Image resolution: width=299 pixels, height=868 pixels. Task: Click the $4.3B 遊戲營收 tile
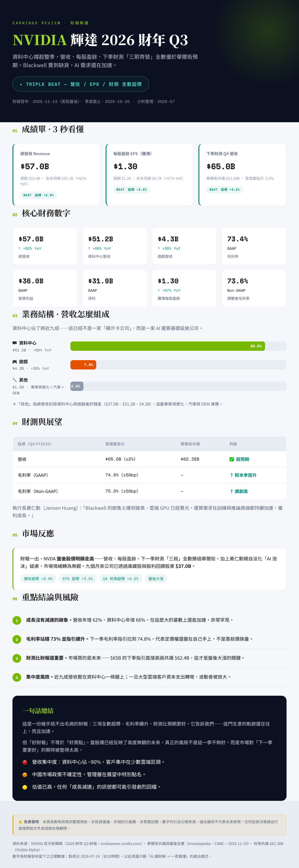[184, 246]
